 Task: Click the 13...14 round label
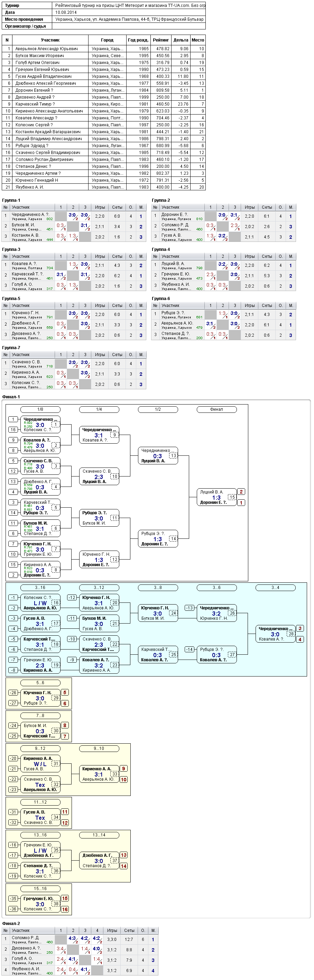coord(99,835)
